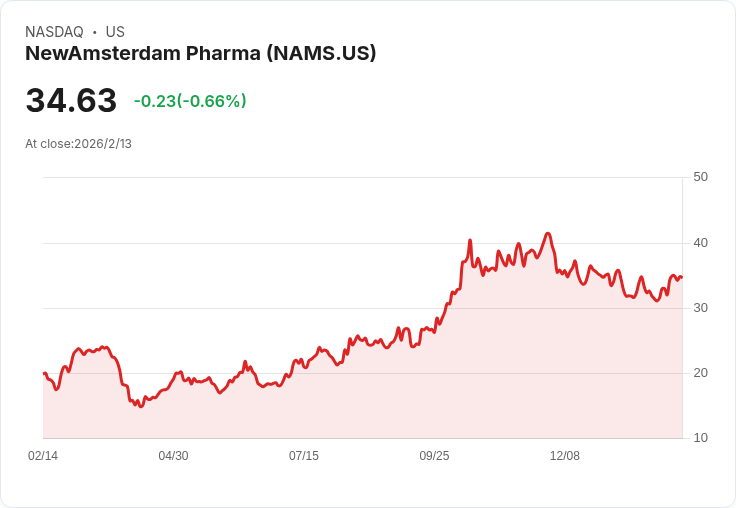Open the NewAmsterdam Pharma (NAMS.US) title

point(200,54)
